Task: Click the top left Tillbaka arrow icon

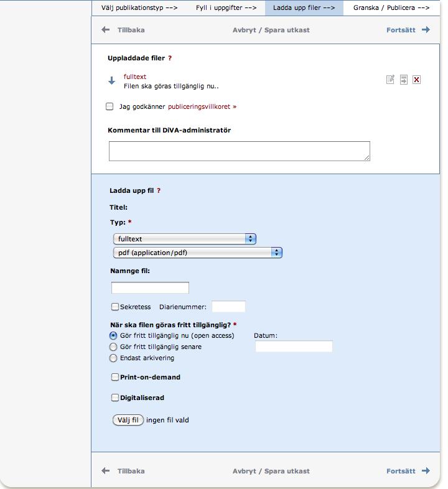Action: click(x=105, y=30)
